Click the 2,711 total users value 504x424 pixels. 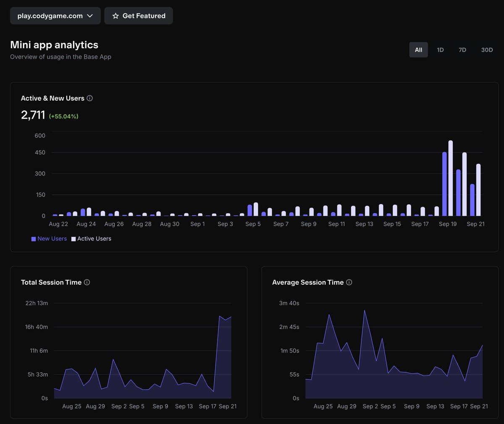click(x=33, y=115)
